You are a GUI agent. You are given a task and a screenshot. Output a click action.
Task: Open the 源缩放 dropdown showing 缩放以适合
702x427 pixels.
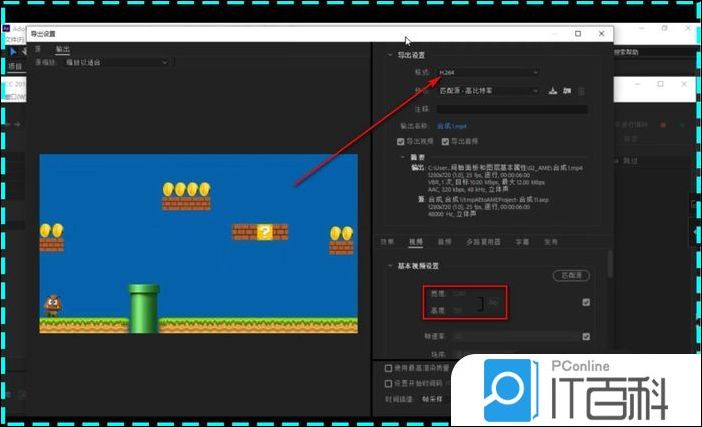pyautogui.click(x=116, y=63)
